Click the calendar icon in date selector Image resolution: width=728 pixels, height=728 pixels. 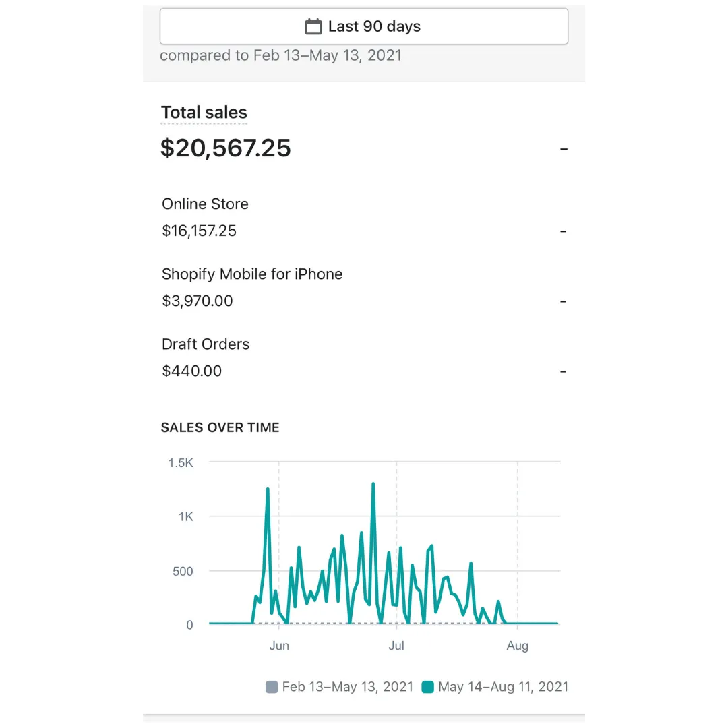click(x=313, y=27)
